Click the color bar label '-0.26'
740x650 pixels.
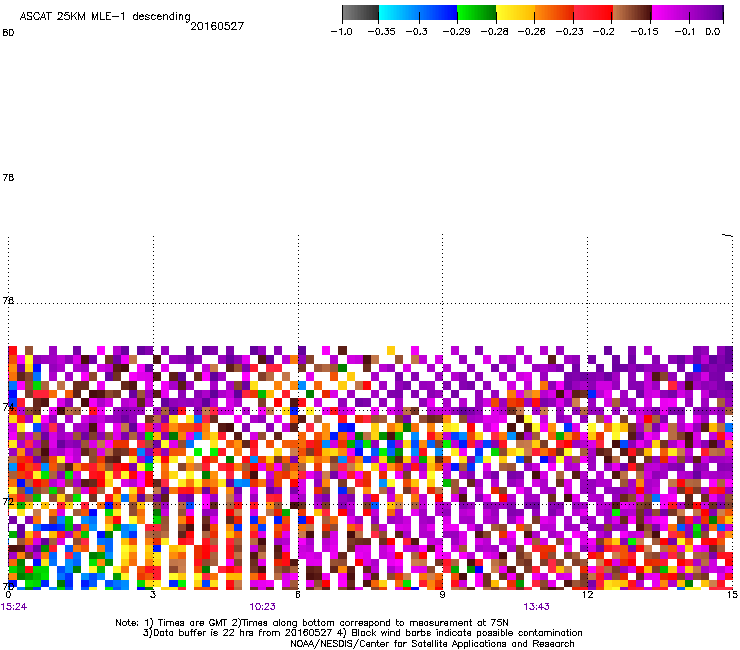click(x=531, y=32)
